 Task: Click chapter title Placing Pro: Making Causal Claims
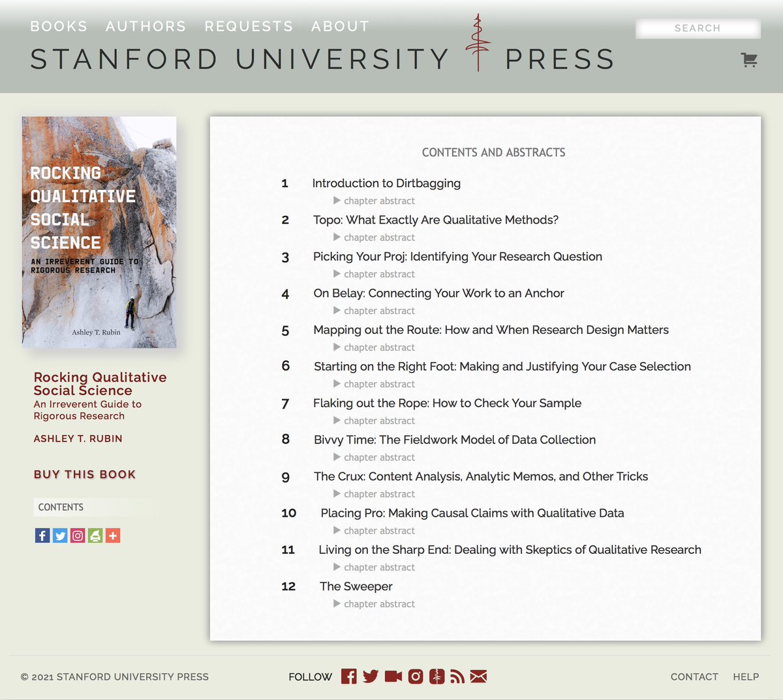point(472,513)
